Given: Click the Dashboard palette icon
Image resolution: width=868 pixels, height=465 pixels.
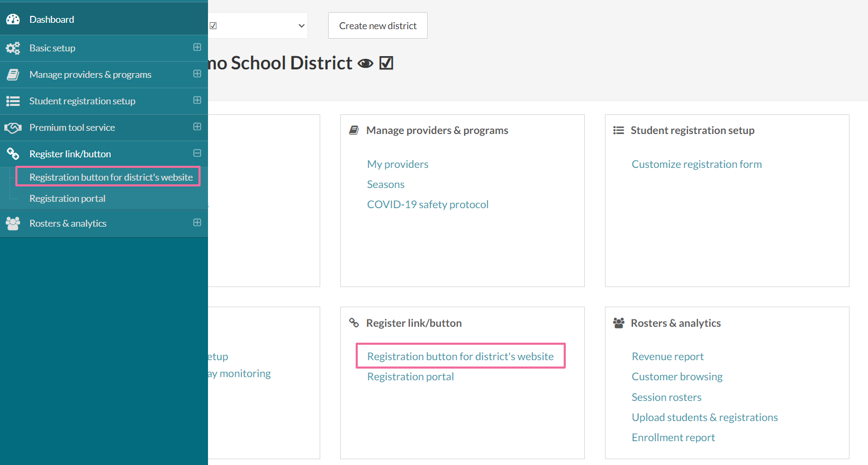Looking at the screenshot, I should pyautogui.click(x=13, y=20).
